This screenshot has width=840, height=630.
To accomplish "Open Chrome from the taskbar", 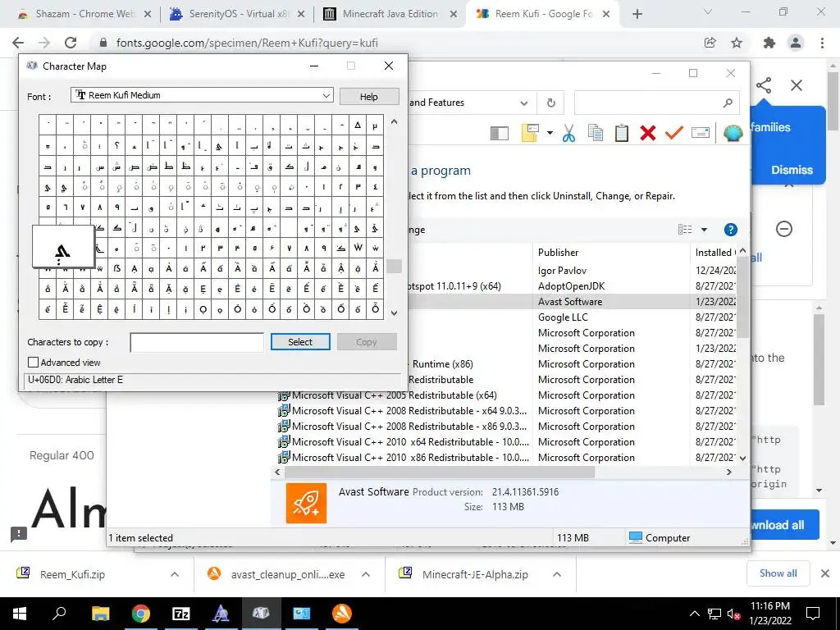I will [x=141, y=614].
